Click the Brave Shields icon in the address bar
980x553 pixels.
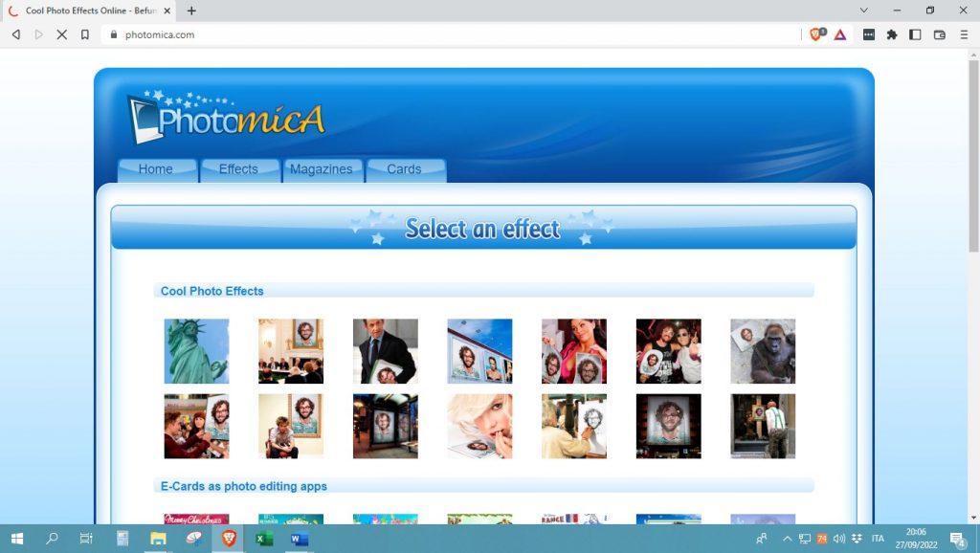[815, 33]
